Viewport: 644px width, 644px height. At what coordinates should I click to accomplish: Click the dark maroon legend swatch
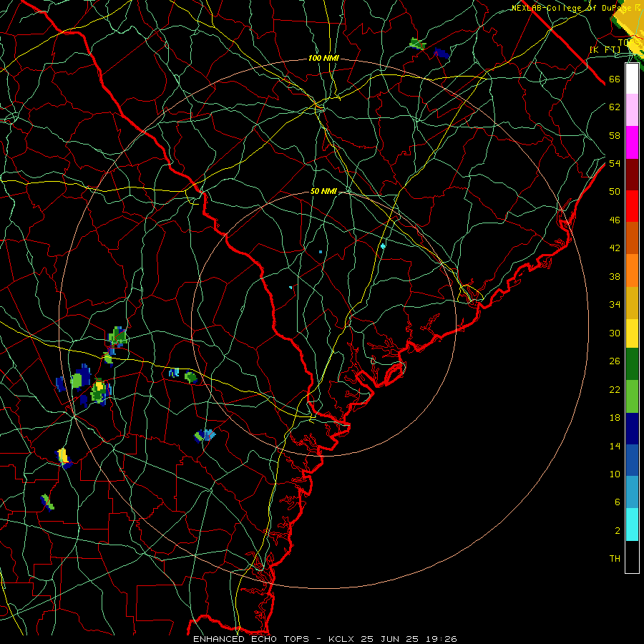pos(632,175)
